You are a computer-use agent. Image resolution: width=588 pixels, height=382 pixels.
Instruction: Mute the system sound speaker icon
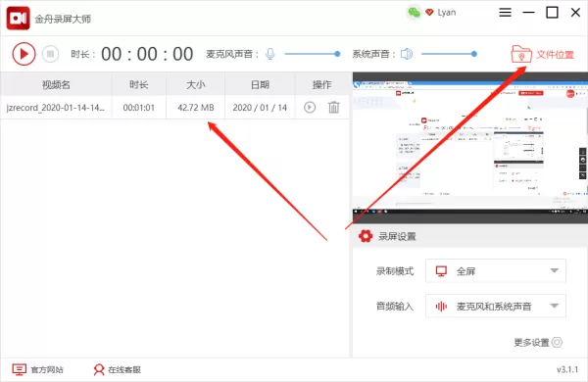click(407, 54)
